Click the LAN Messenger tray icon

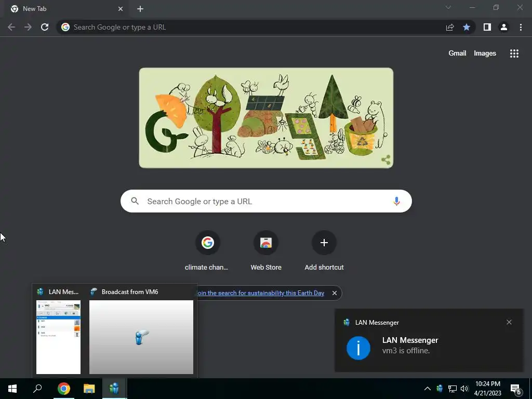point(440,389)
